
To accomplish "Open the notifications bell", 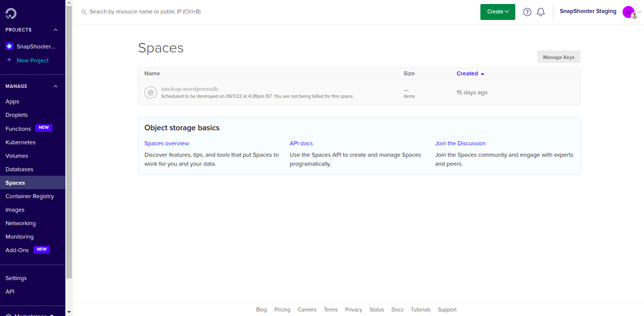I will 541,12.
